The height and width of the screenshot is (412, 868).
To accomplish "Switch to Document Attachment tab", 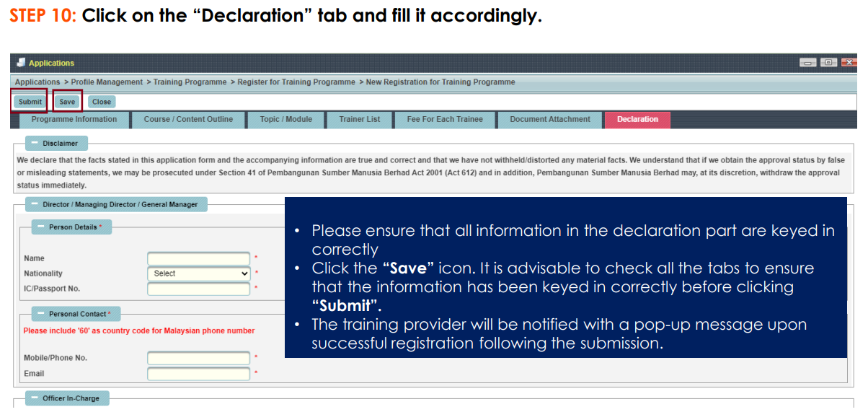I will pos(550,120).
